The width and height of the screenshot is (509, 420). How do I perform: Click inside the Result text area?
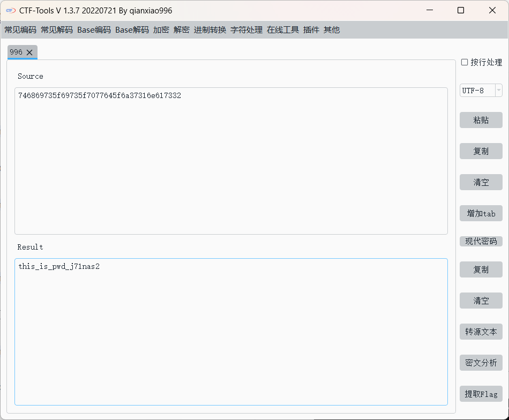231,332
